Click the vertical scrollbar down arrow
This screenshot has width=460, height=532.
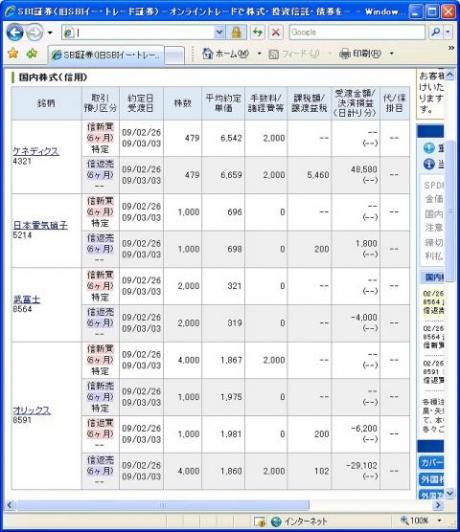tap(450, 493)
